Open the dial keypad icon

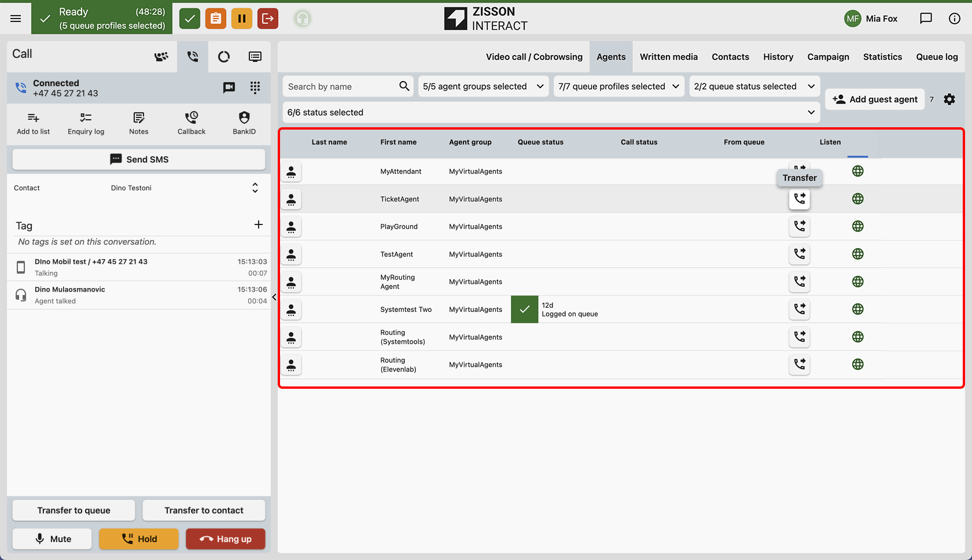coord(255,87)
